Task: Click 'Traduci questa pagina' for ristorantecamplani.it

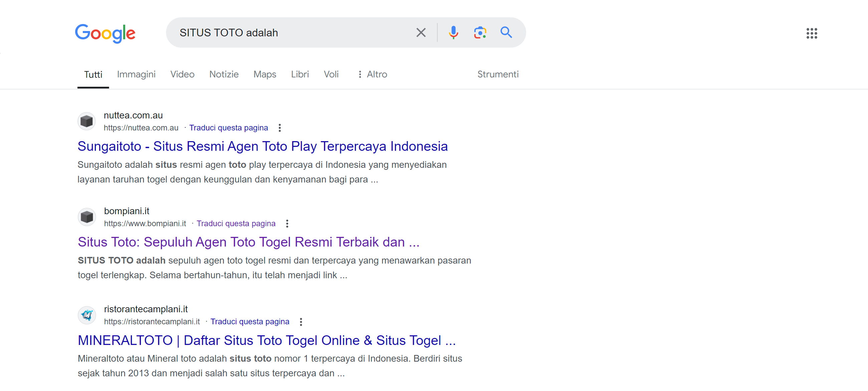Action: tap(250, 322)
